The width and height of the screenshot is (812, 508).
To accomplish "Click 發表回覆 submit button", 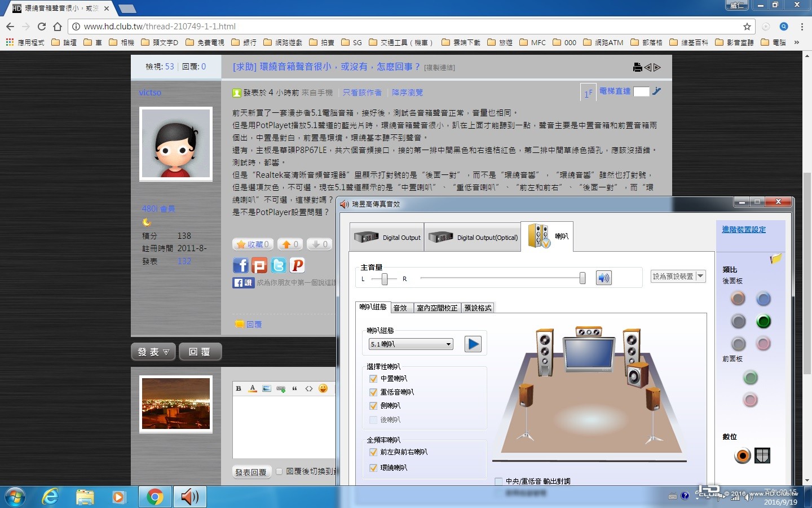I will pyautogui.click(x=251, y=472).
